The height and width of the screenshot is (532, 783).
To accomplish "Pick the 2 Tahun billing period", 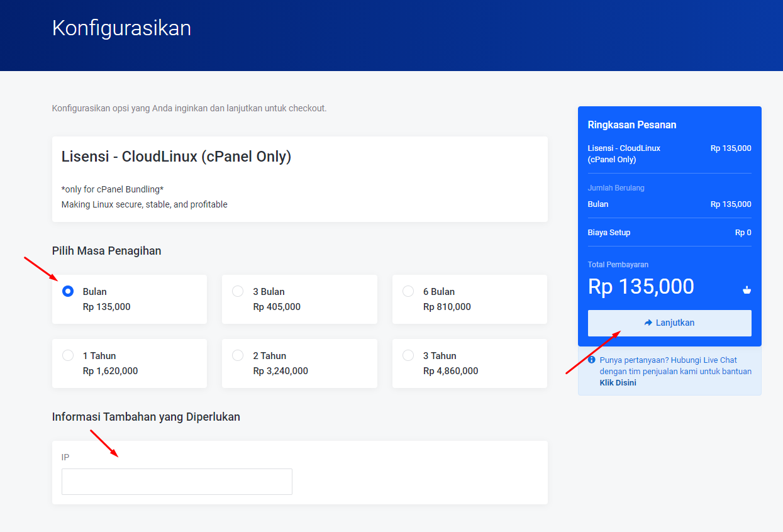I will point(238,355).
